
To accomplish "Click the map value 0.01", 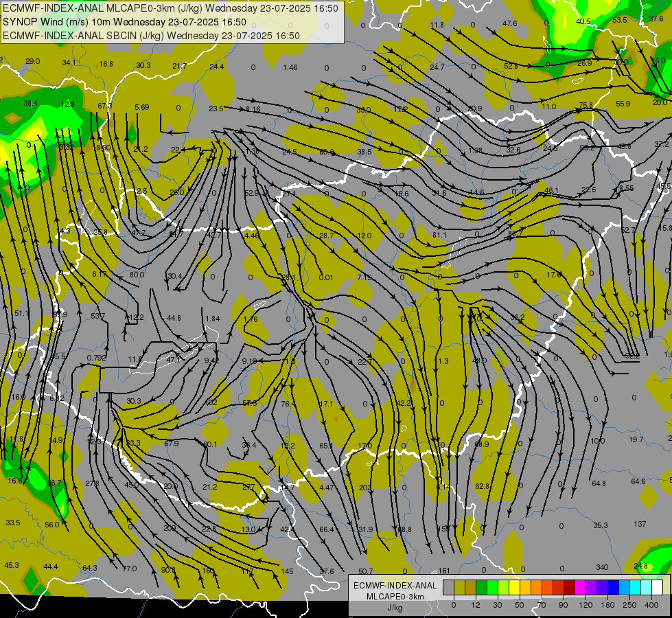I will (x=326, y=277).
